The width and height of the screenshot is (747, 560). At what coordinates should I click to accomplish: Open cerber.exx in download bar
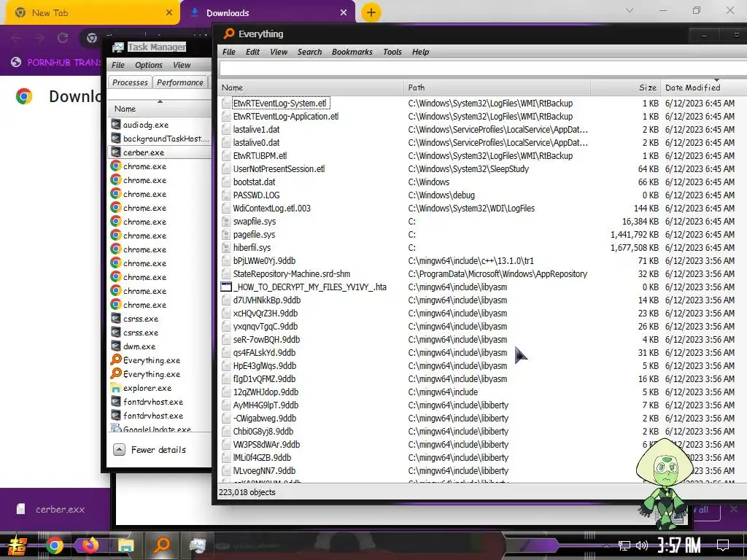click(51, 509)
